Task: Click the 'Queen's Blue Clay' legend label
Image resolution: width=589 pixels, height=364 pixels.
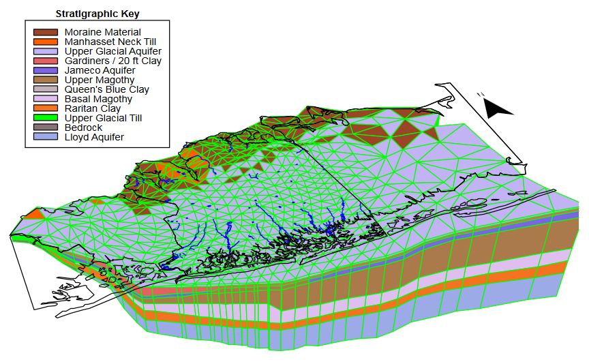Action: pyautogui.click(x=106, y=89)
